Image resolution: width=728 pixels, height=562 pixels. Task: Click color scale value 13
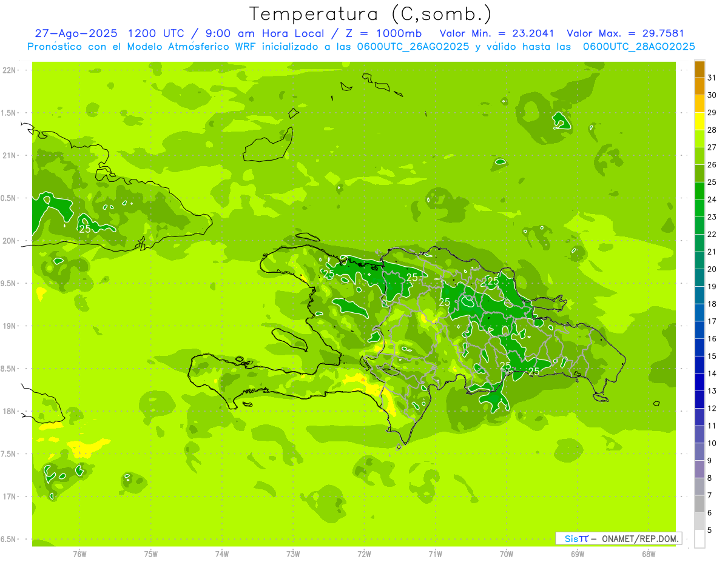click(712, 391)
